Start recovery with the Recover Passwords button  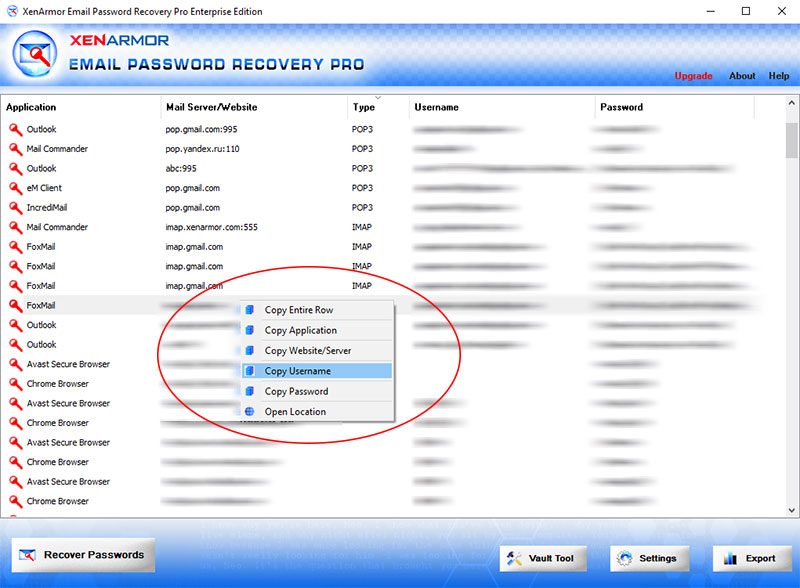pyautogui.click(x=83, y=555)
